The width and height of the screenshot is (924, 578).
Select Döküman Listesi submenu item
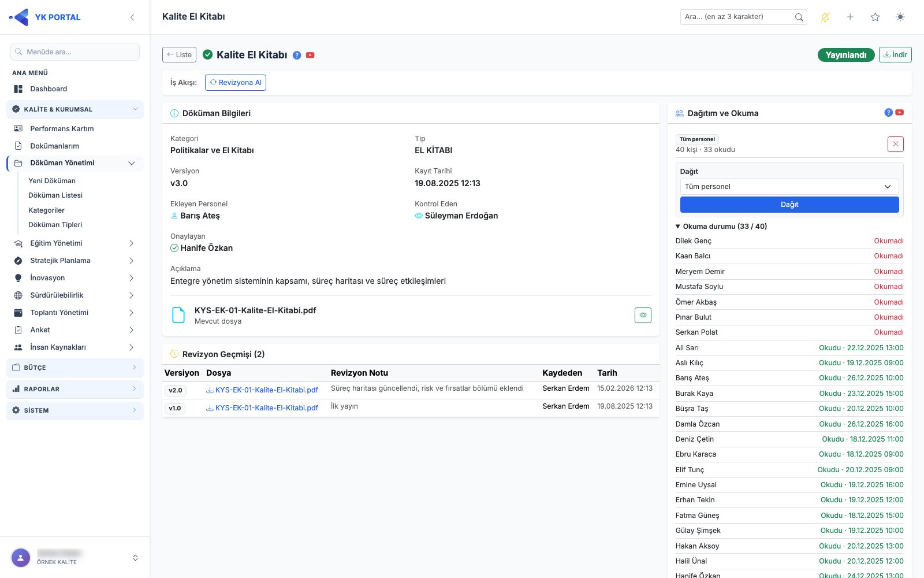[x=55, y=195]
